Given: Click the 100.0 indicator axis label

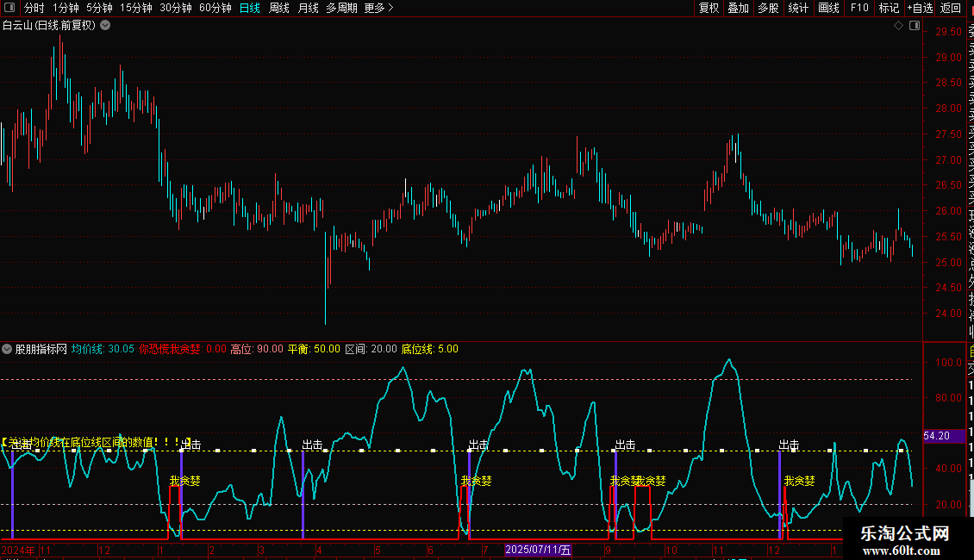Looking at the screenshot, I should (x=948, y=362).
